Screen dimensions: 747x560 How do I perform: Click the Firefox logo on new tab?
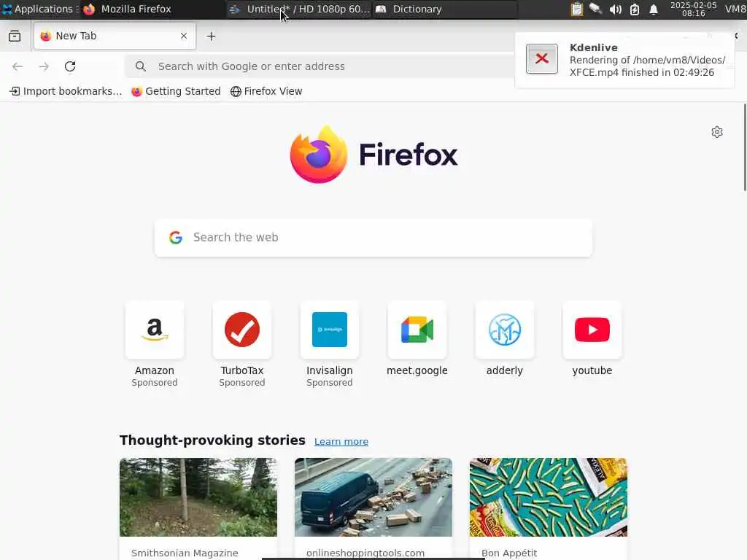373,155
